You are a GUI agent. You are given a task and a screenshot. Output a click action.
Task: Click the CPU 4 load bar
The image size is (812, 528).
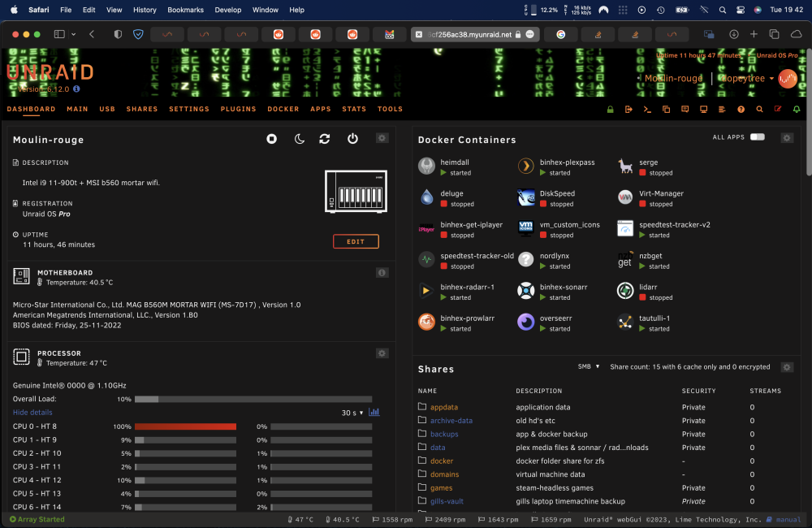(185, 480)
